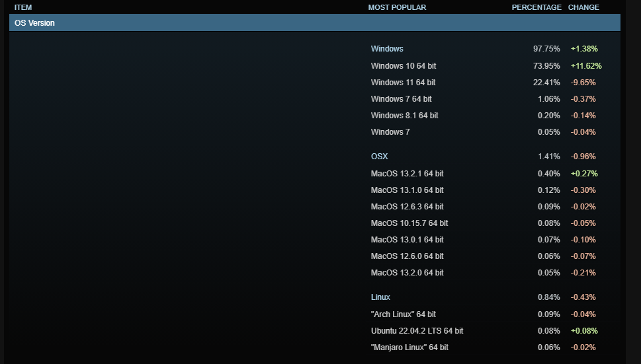The image size is (641, 364).
Task: Click the CHANGE column header
Action: point(583,7)
